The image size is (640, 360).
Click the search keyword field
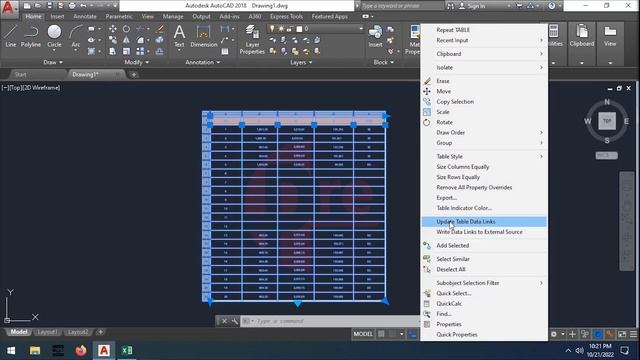402,6
